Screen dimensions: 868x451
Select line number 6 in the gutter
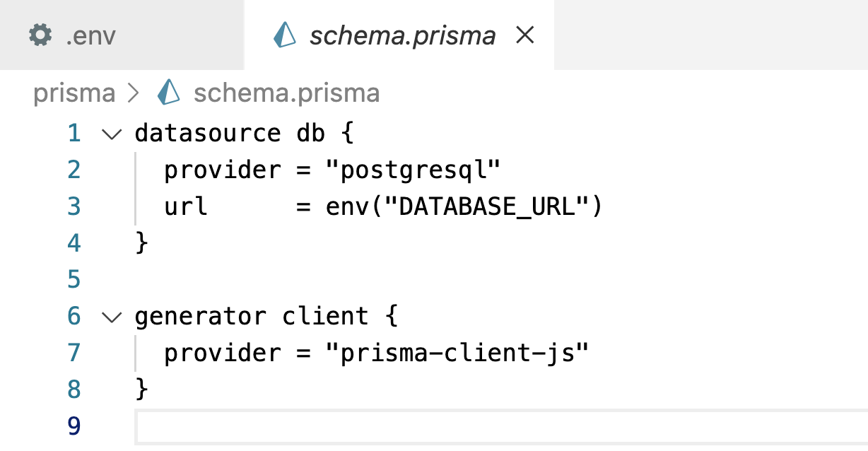74,316
